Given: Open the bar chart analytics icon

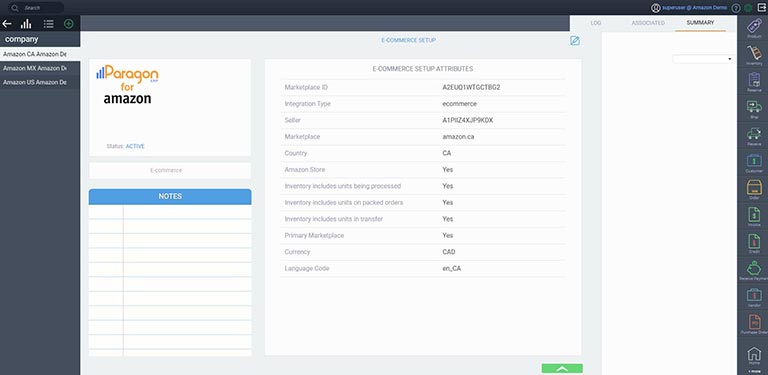Looking at the screenshot, I should point(26,23).
